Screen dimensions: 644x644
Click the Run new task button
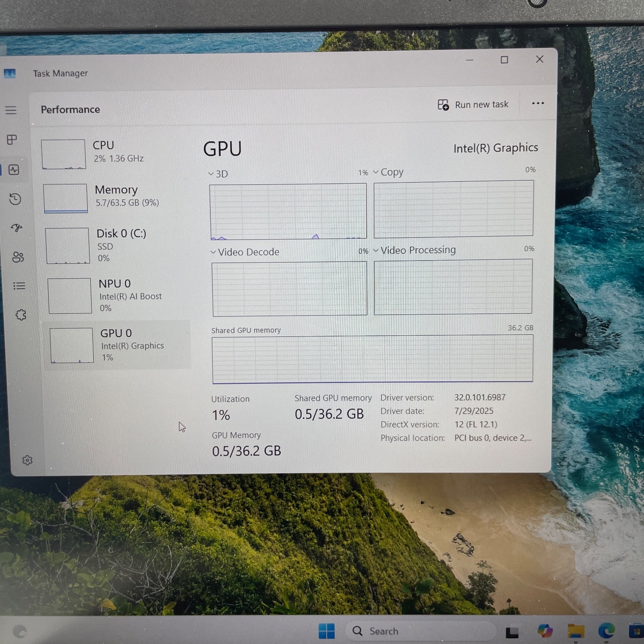tap(473, 105)
